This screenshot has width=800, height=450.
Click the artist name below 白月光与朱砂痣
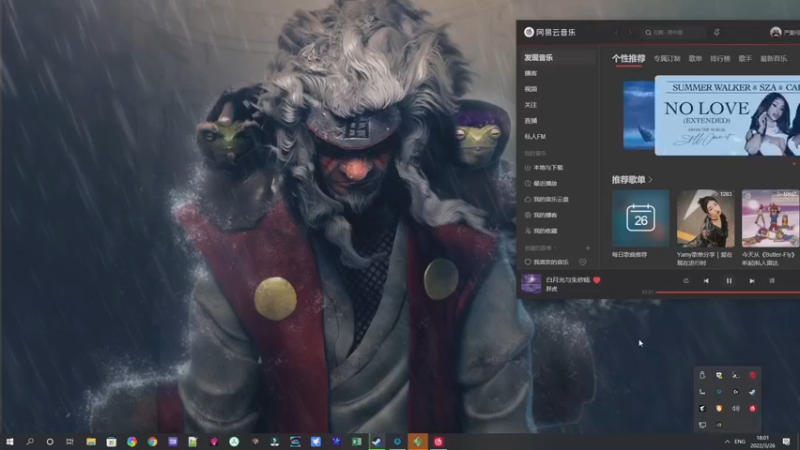click(x=552, y=289)
